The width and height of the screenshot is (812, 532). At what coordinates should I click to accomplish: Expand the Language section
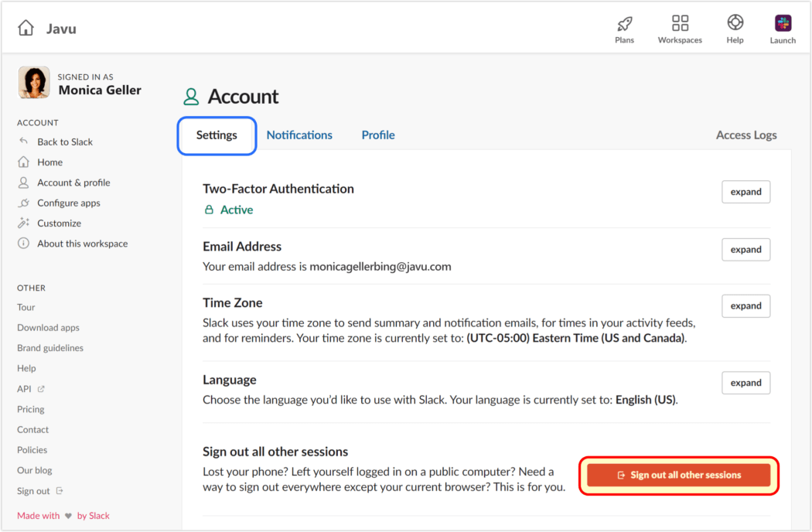(x=745, y=383)
